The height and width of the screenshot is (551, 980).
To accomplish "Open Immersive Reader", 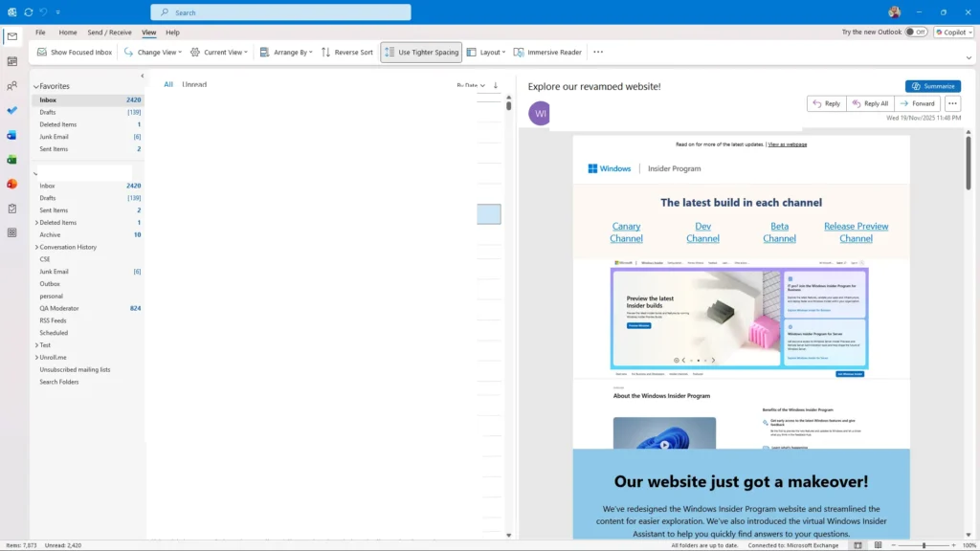I will pyautogui.click(x=547, y=52).
